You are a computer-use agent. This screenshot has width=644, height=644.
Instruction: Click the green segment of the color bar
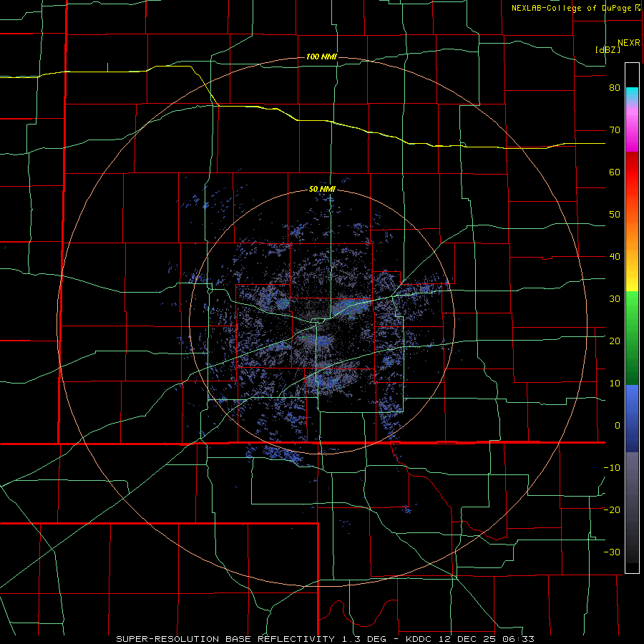tap(632, 338)
